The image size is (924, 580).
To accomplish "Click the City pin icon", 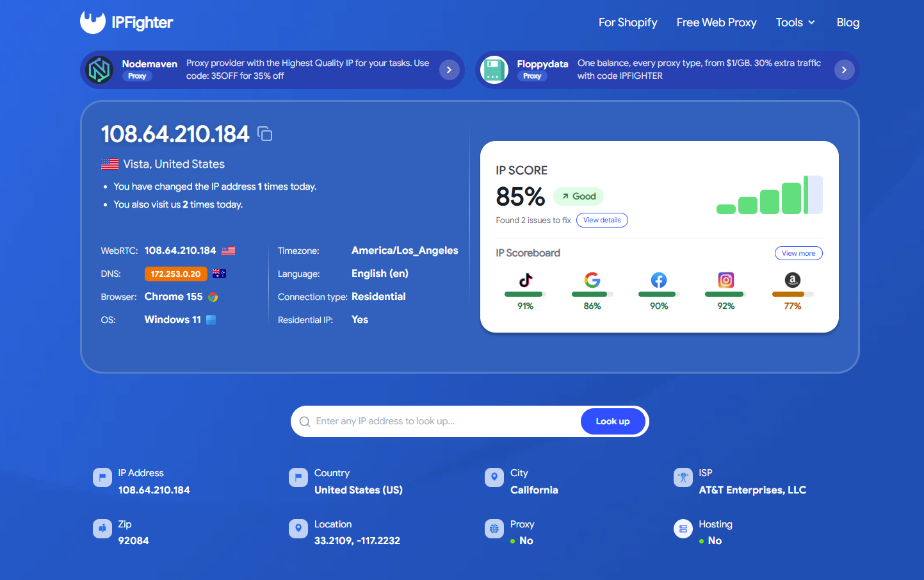I will [x=494, y=477].
